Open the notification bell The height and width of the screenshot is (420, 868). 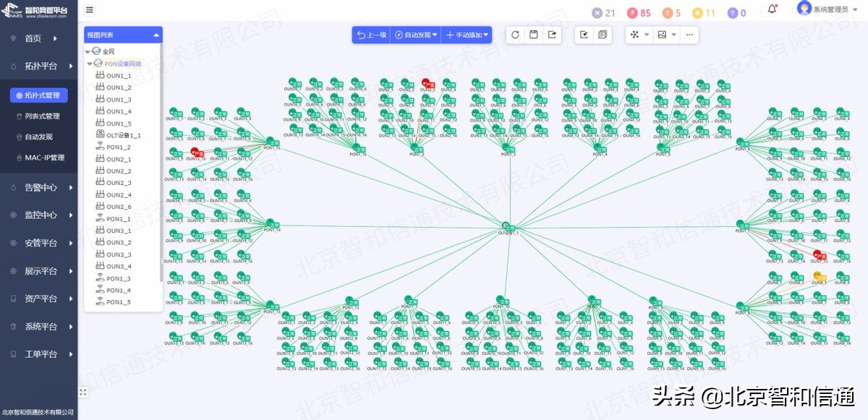(x=773, y=9)
